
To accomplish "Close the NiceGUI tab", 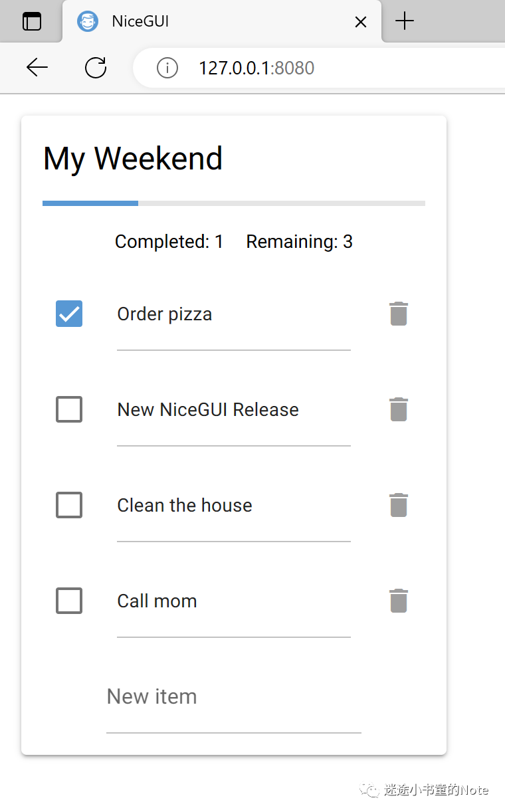I will pyautogui.click(x=361, y=22).
